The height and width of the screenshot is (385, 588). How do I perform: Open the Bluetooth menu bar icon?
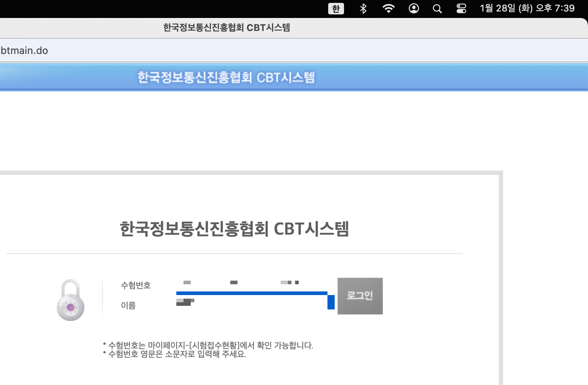[x=363, y=9]
